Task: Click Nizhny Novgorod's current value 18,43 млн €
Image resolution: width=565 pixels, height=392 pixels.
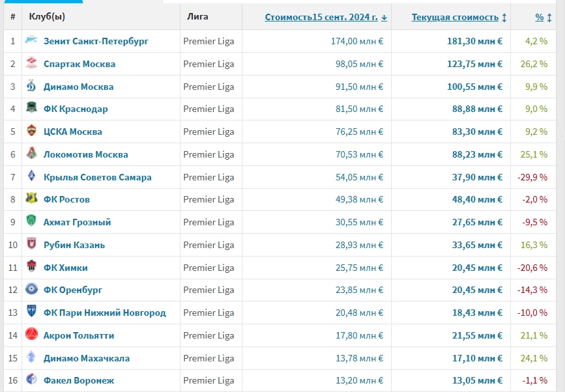Action: 478,313
